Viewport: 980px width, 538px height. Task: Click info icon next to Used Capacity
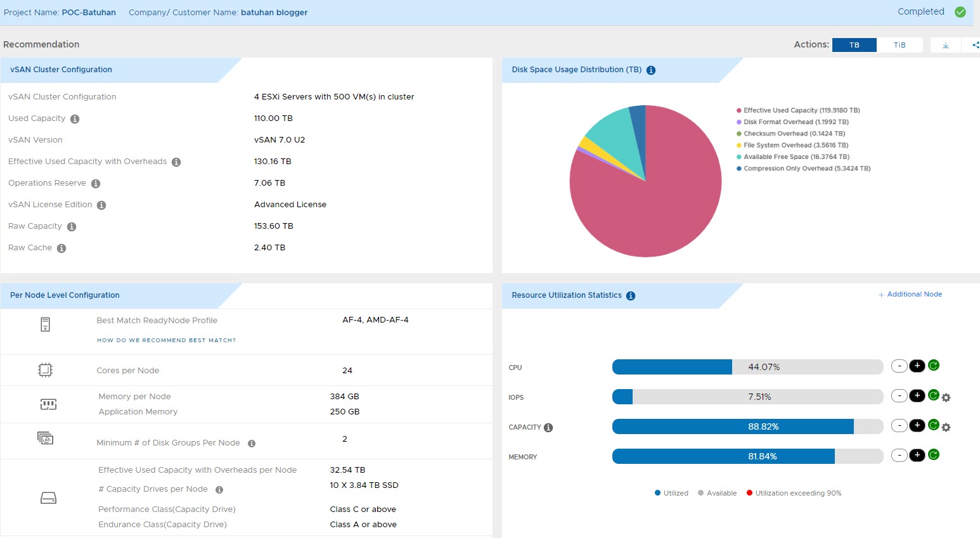(75, 119)
